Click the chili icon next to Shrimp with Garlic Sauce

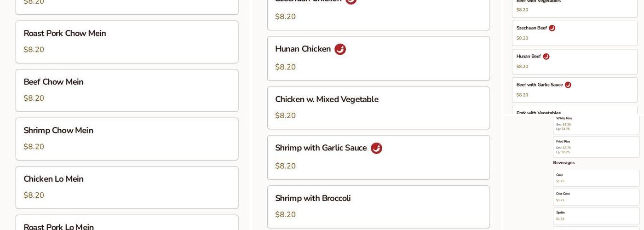pos(376,148)
